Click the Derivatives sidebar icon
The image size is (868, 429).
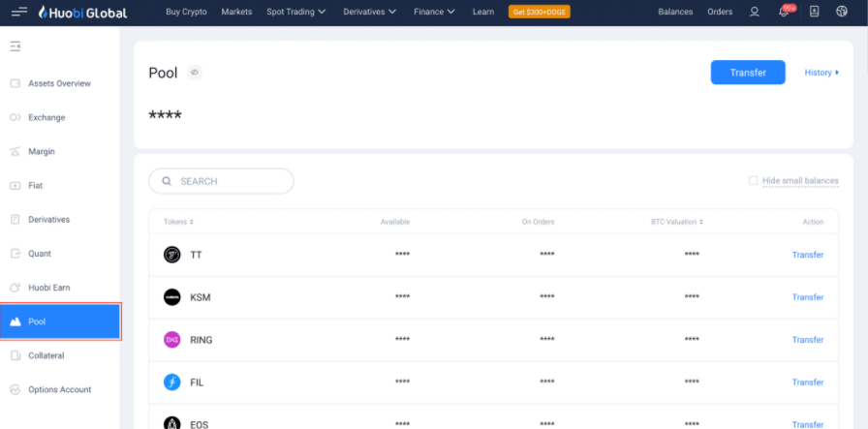(15, 220)
